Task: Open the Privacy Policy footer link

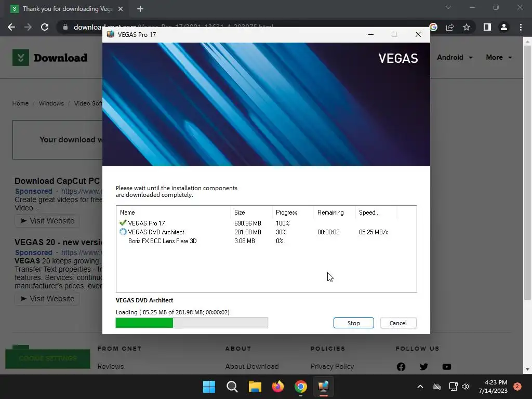Action: [332, 366]
